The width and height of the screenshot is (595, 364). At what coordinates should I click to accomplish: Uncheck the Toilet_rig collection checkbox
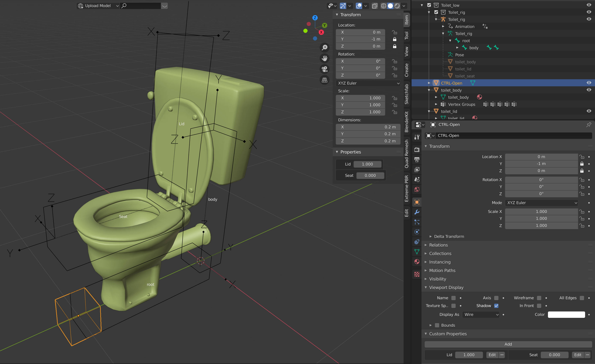pos(436,12)
